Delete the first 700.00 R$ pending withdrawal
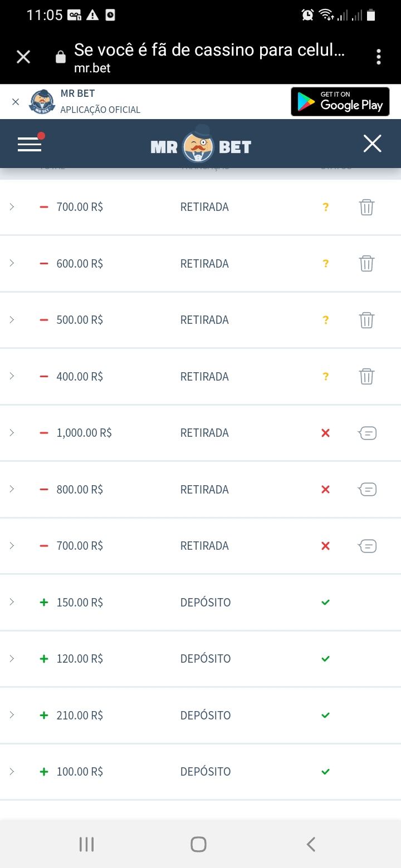Viewport: 401px width, 868px height. [x=366, y=207]
